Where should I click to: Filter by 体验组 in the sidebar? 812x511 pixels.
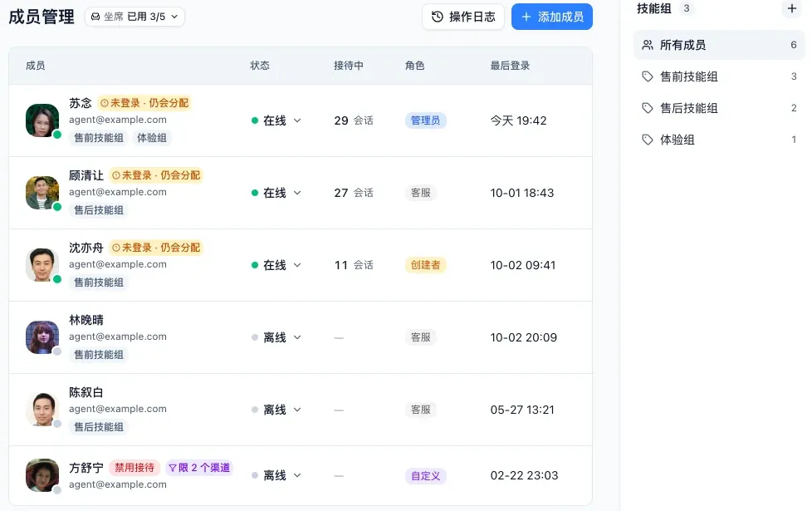pyautogui.click(x=719, y=140)
